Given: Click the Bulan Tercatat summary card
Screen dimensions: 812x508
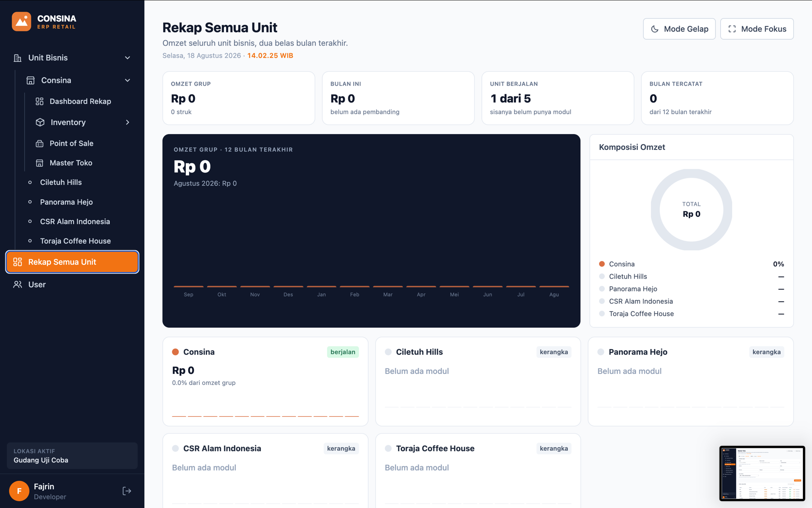Looking at the screenshot, I should (717, 98).
